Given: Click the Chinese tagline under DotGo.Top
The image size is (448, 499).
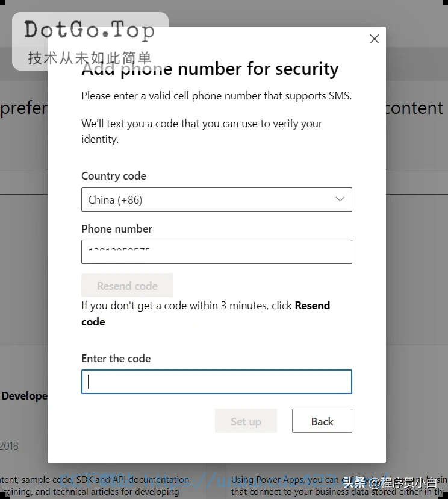Looking at the screenshot, I should tap(89, 58).
